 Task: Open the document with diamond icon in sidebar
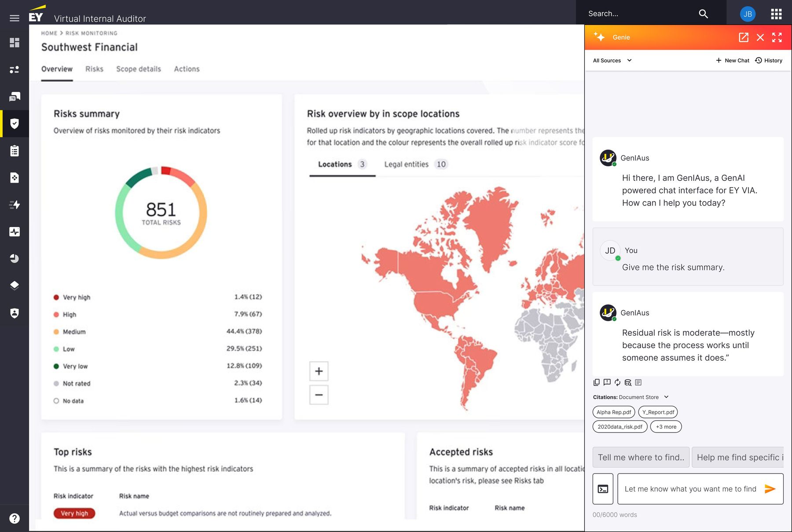pyautogui.click(x=15, y=178)
